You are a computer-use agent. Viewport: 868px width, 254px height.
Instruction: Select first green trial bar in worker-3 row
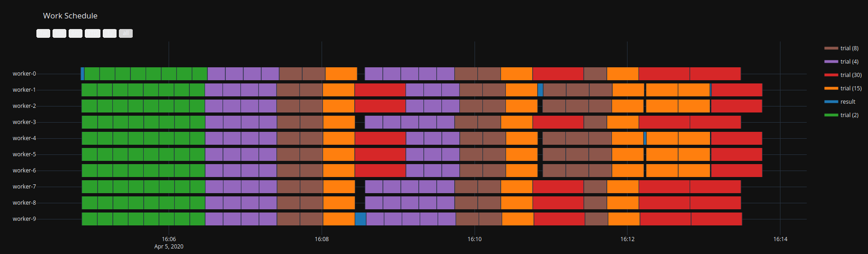tap(90, 122)
